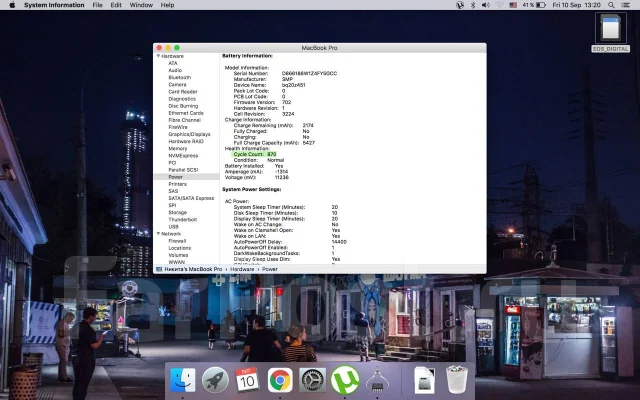Select Memory in the sidebar
Screen dimensions: 640x400
[x=178, y=149]
